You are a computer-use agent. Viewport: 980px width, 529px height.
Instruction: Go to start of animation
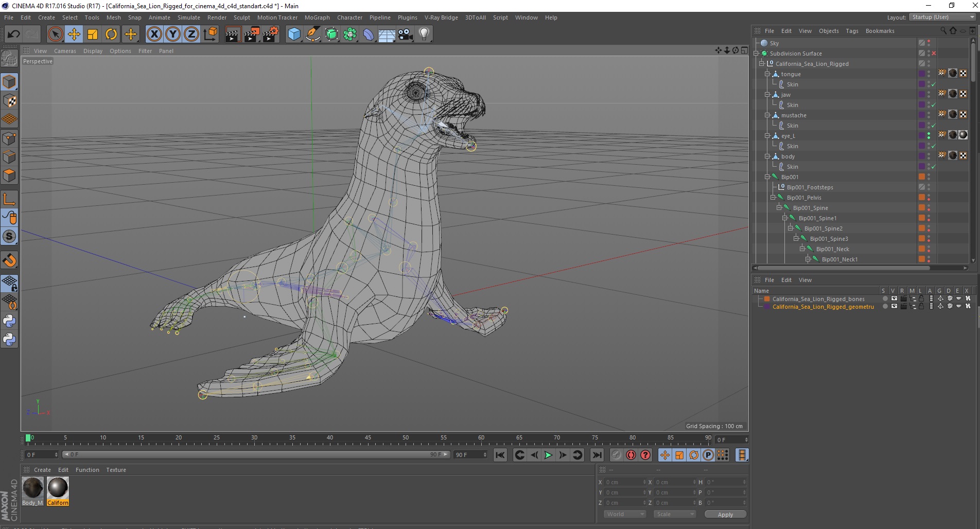(500, 455)
